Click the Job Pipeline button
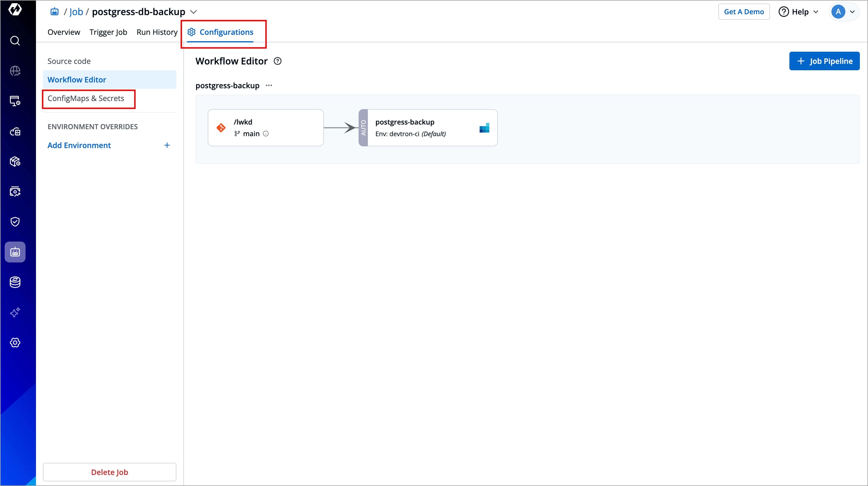The width and height of the screenshot is (868, 486). [x=824, y=61]
